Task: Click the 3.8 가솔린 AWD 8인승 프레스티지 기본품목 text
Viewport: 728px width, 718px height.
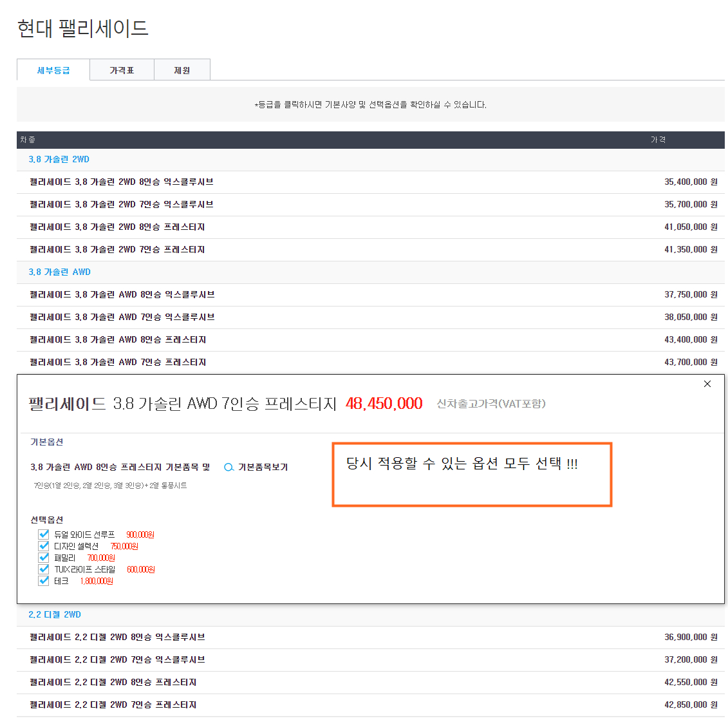Action: 120,468
